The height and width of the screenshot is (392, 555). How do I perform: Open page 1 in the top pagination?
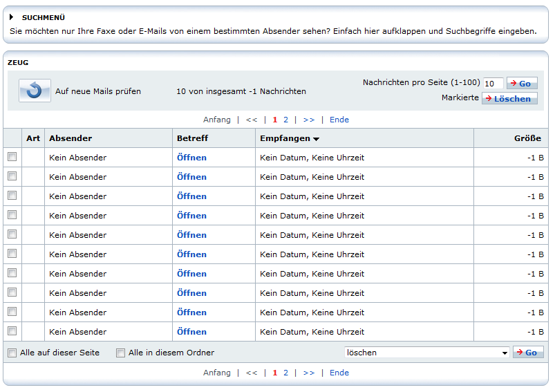(275, 120)
